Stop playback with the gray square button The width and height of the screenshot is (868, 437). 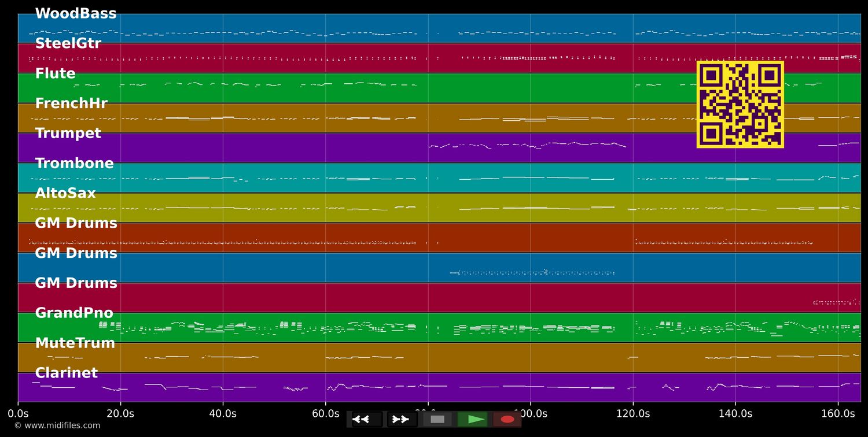coord(437,419)
